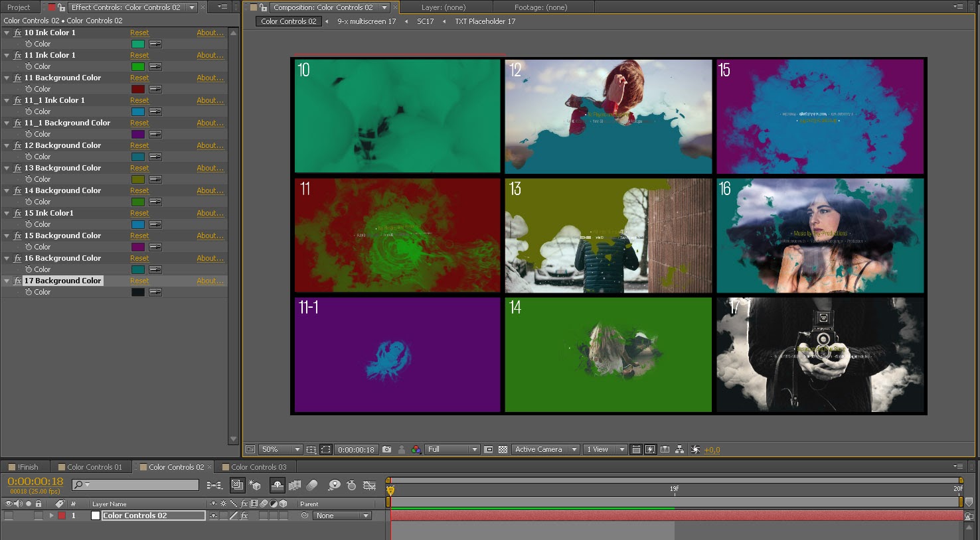This screenshot has width=980, height=540.
Task: Enable Motion Blur for the timeline
Action: point(312,486)
